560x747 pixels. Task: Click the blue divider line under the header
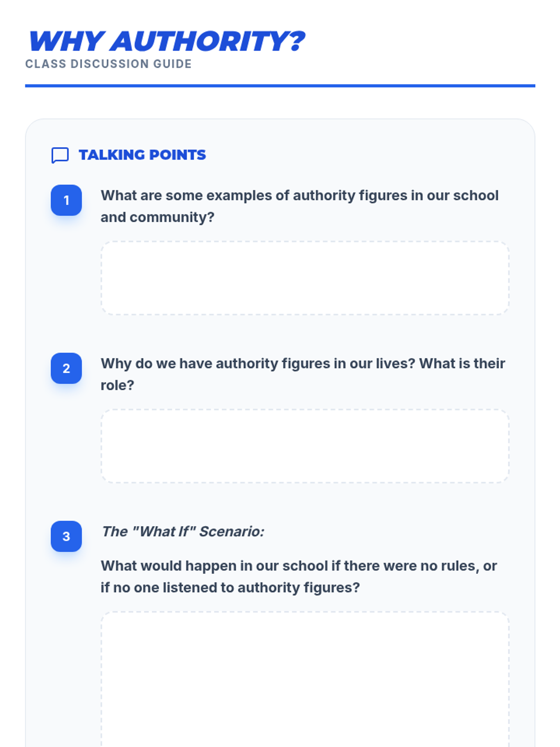point(280,86)
